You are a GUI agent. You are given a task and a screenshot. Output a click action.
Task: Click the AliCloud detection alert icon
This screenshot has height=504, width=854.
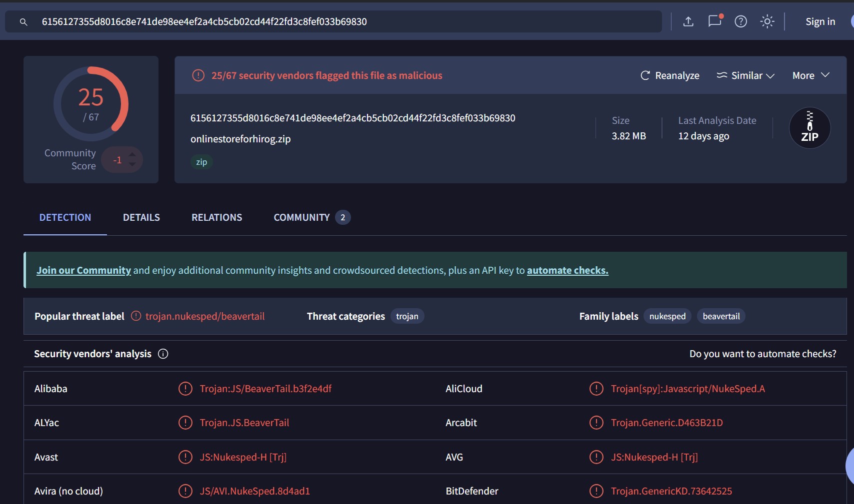pos(596,389)
